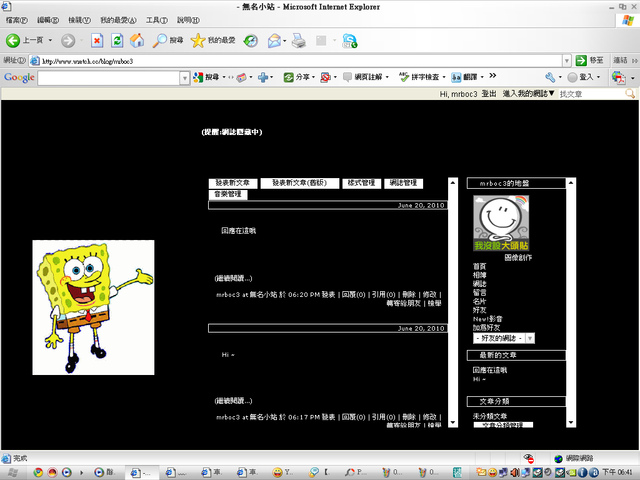This screenshot has width=640, height=480.
Task: Click main post area scroll-up arrow
Action: coord(453,183)
